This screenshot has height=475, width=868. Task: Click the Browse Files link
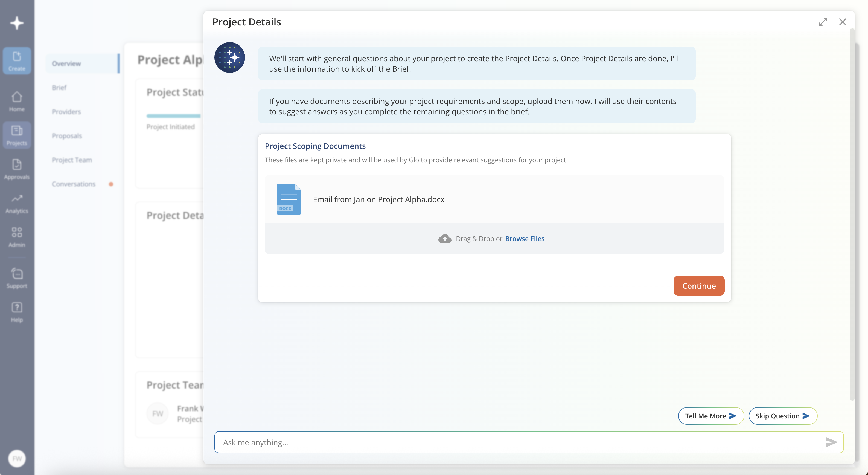point(525,239)
